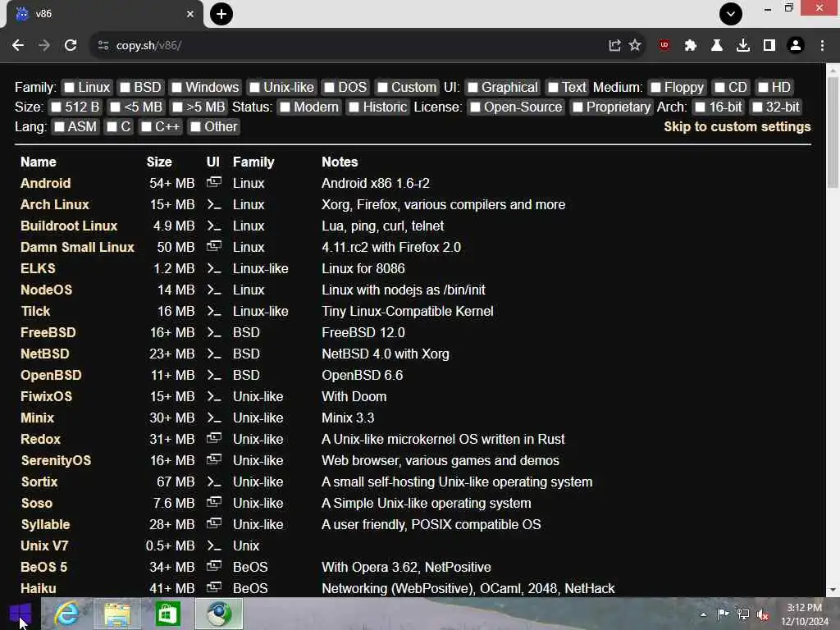Enable the BSD family filter
Image resolution: width=840 pixels, height=630 pixels.
[125, 87]
